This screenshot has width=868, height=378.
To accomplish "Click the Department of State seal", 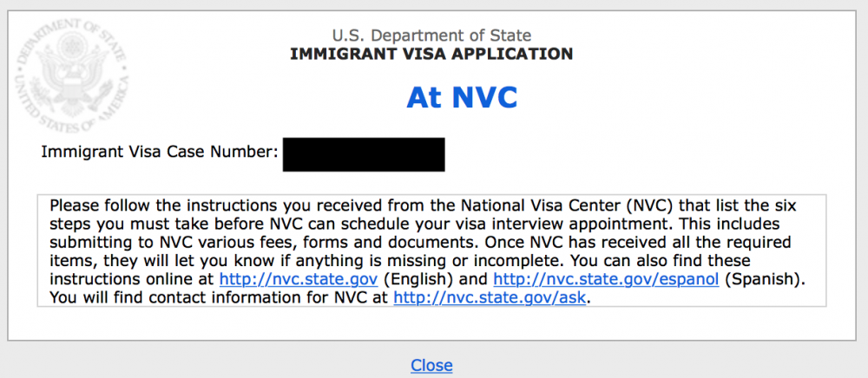I will [x=72, y=76].
